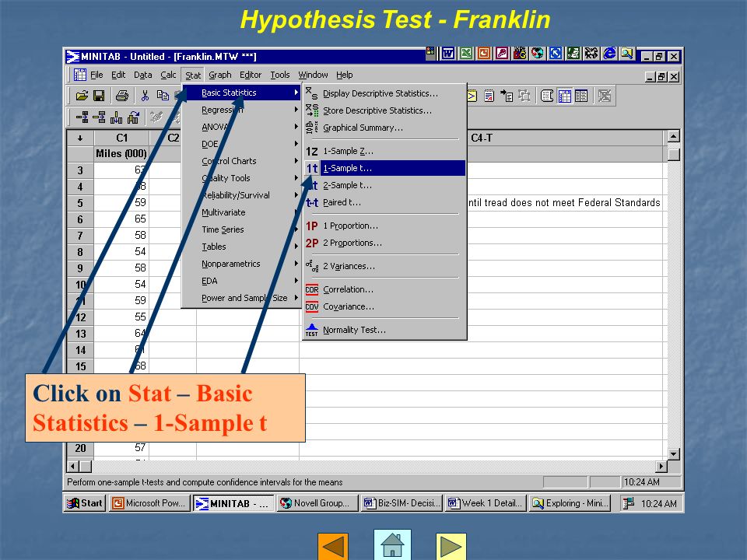Viewport: 747px width, 560px height.
Task: Select the C1 column header
Action: click(121, 138)
